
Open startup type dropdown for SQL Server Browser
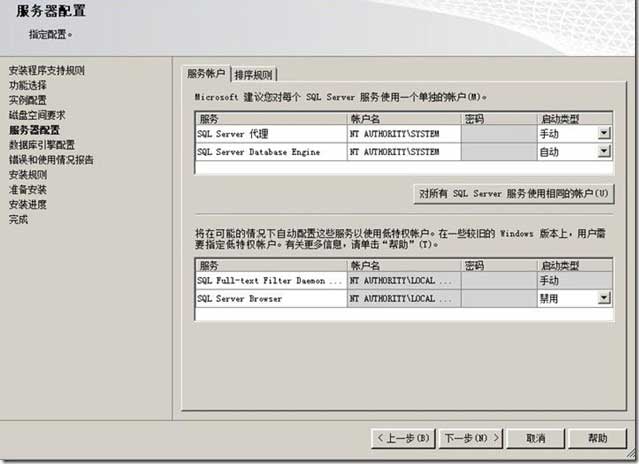coord(604,298)
